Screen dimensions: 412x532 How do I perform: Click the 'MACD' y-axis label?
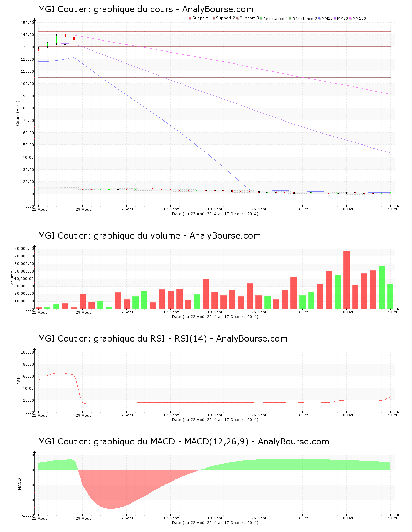tap(19, 484)
